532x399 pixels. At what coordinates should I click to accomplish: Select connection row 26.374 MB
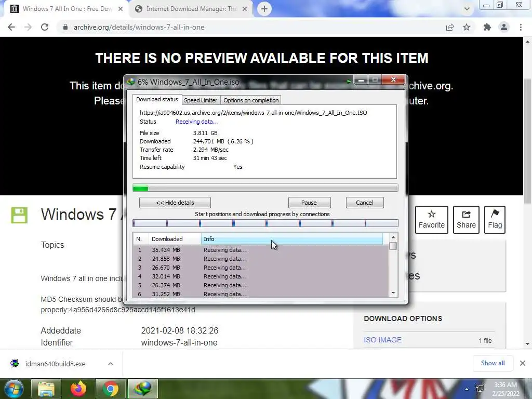click(261, 285)
